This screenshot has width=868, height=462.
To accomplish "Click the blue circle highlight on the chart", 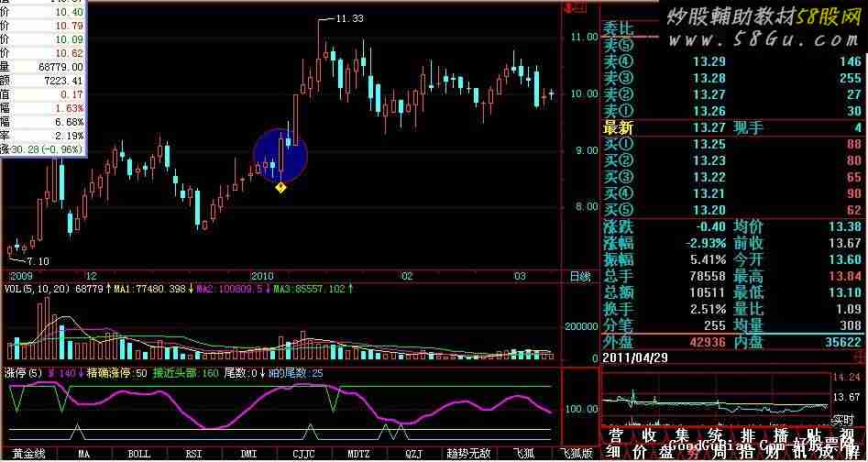I will click(280, 155).
